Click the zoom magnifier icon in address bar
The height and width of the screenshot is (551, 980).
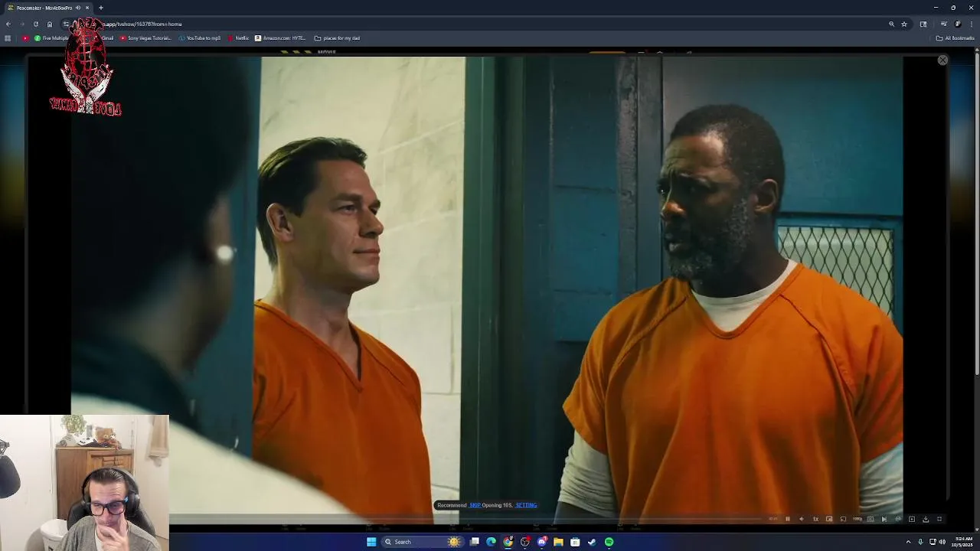coord(891,24)
